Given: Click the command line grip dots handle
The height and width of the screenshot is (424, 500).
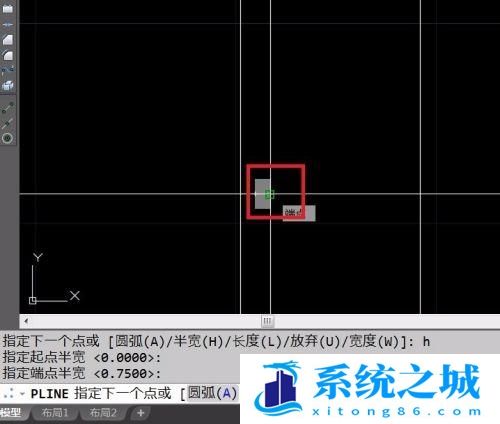Looking at the screenshot, I should pyautogui.click(x=9, y=394).
